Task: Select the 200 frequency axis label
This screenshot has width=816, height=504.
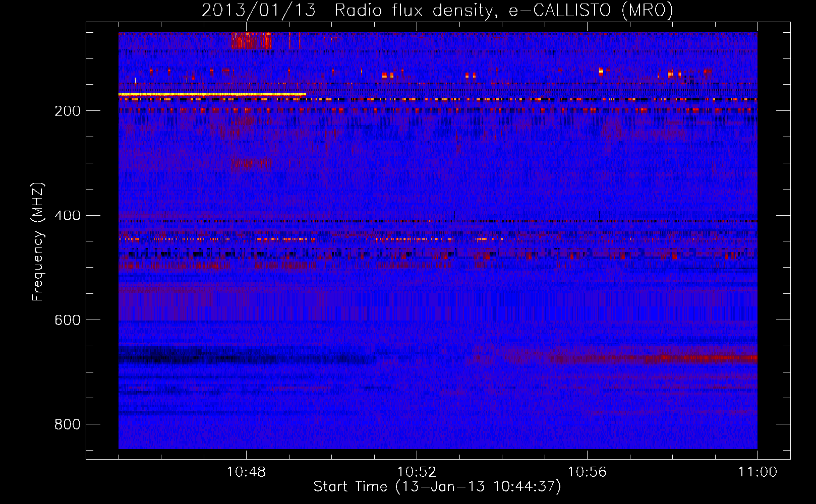Action: click(67, 111)
